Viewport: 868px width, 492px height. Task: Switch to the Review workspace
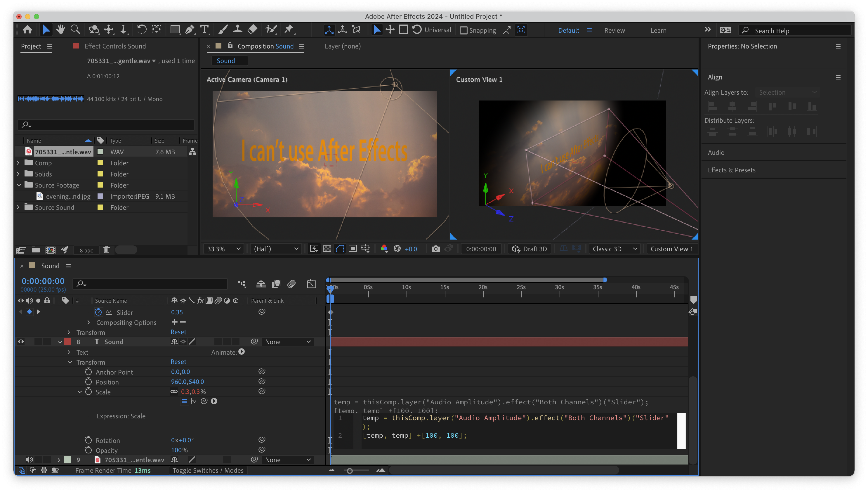614,30
